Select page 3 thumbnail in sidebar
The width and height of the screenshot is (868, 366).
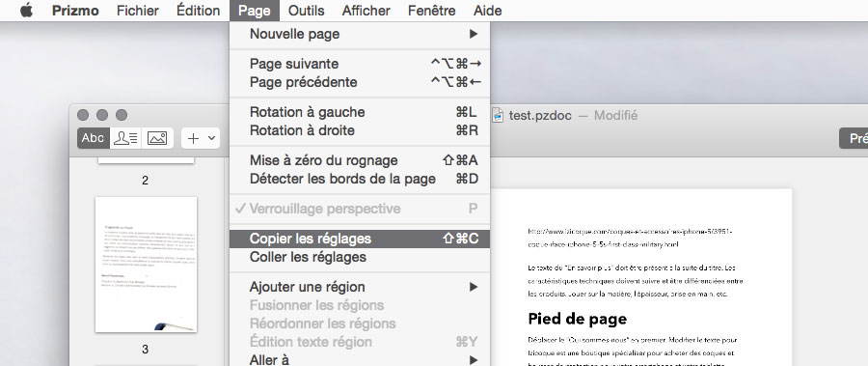[x=147, y=265]
